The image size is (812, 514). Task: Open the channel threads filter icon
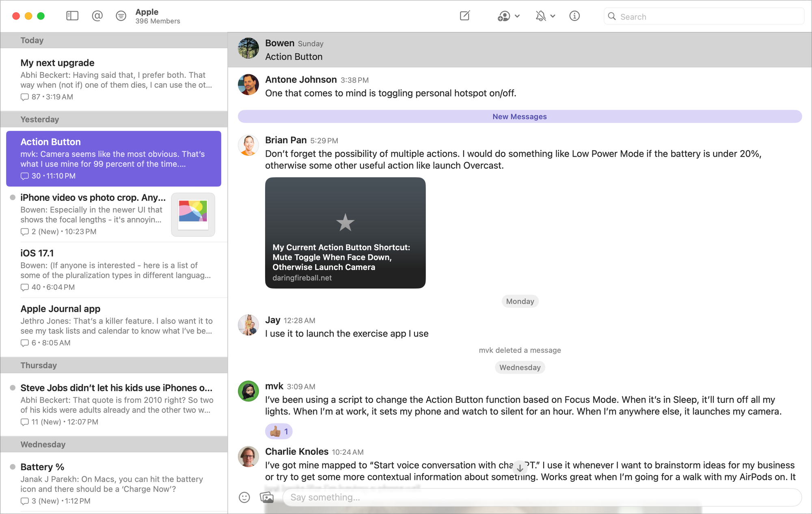click(x=121, y=16)
